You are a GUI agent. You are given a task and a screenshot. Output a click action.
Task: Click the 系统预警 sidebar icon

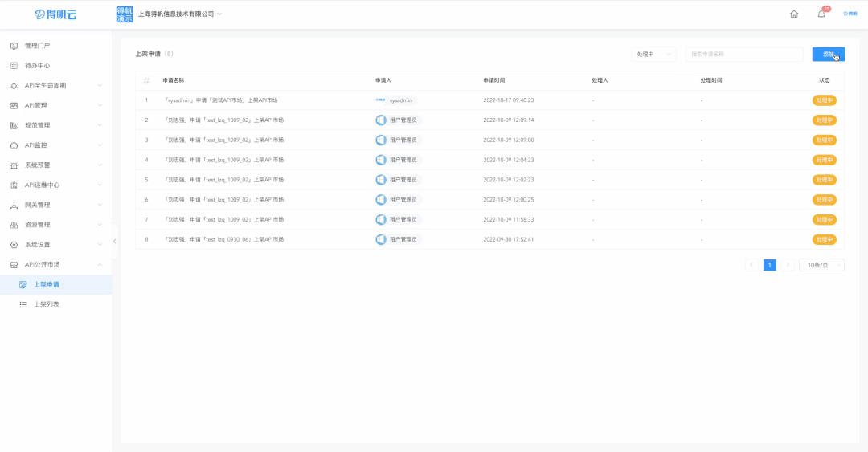14,165
